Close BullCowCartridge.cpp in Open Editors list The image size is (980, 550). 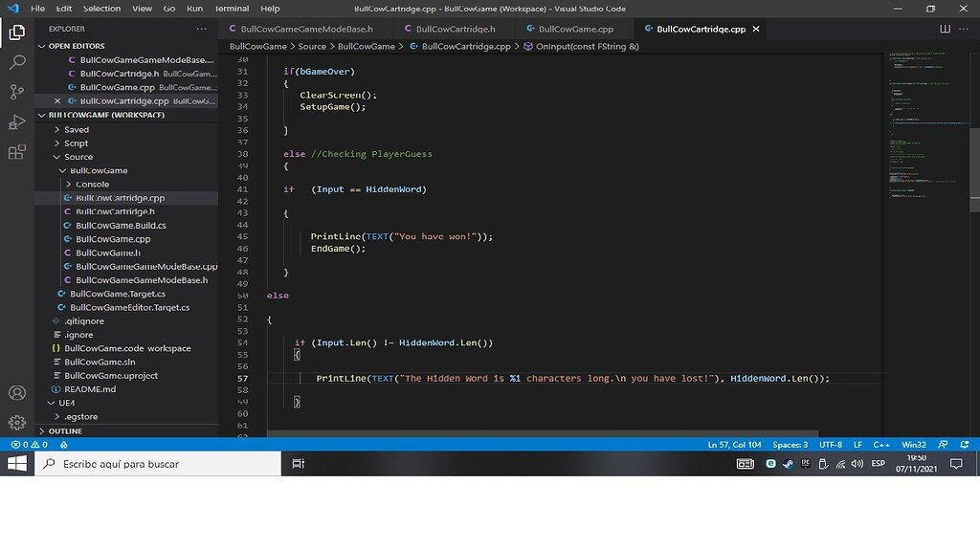57,100
